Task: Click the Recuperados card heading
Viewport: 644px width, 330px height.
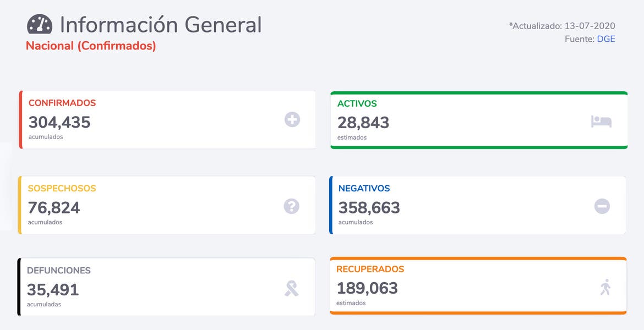Action: (370, 269)
